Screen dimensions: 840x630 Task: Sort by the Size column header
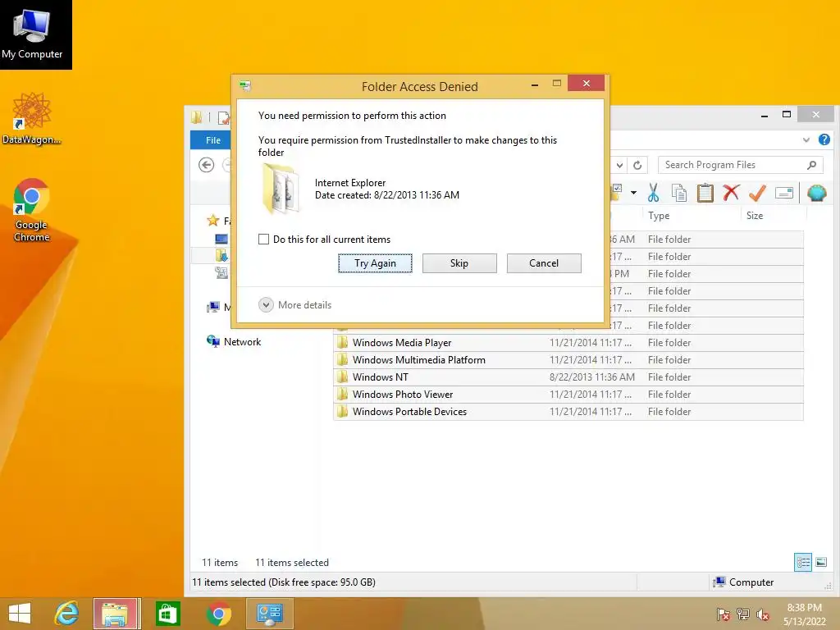(774, 216)
